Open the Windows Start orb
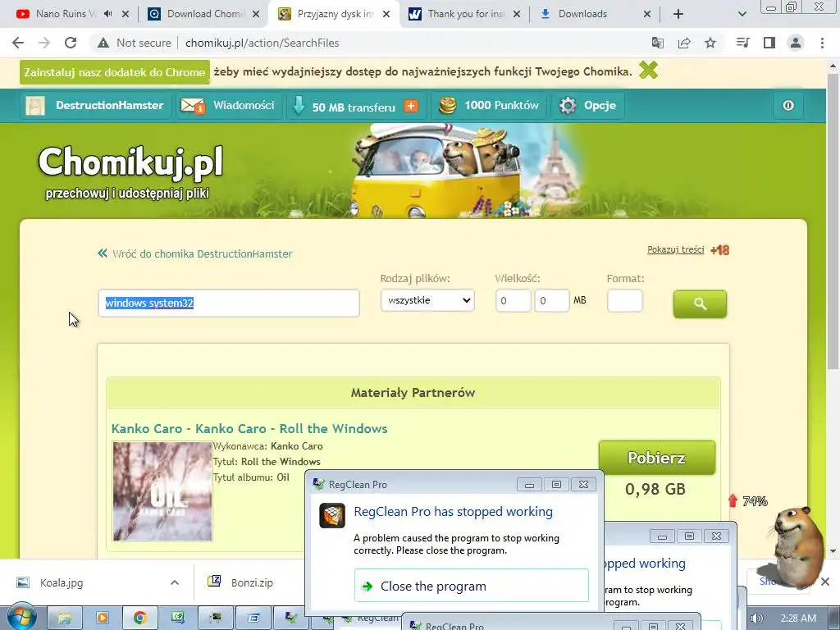 pyautogui.click(x=21, y=617)
